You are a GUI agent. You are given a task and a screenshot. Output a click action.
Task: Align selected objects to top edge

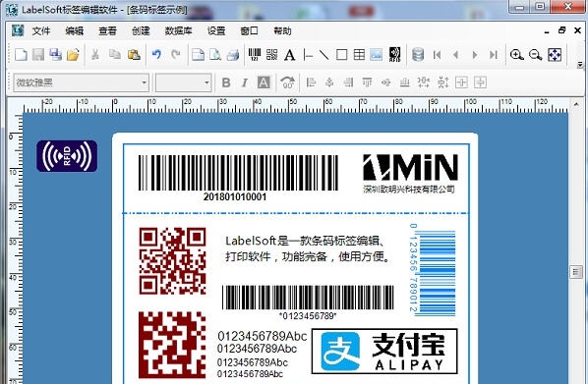pos(367,82)
